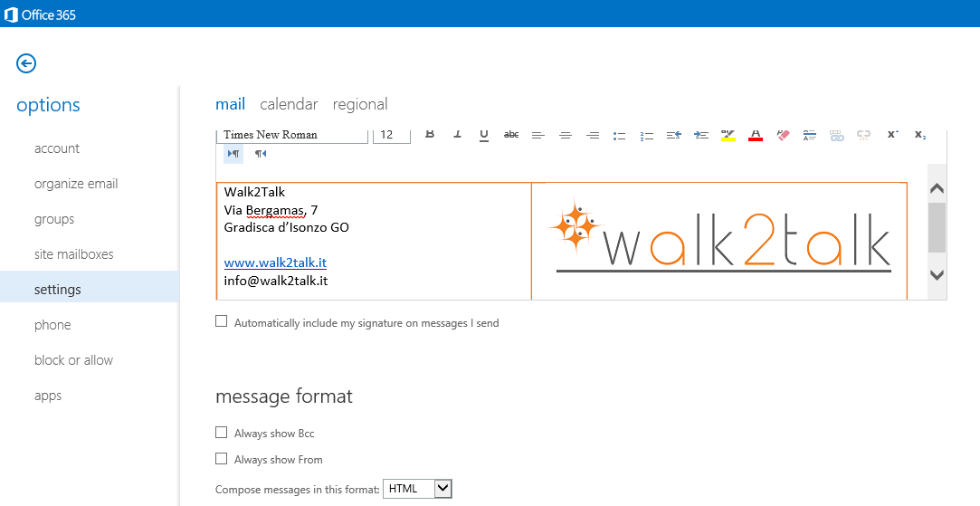
Task: Click the message format heading
Action: pos(284,396)
